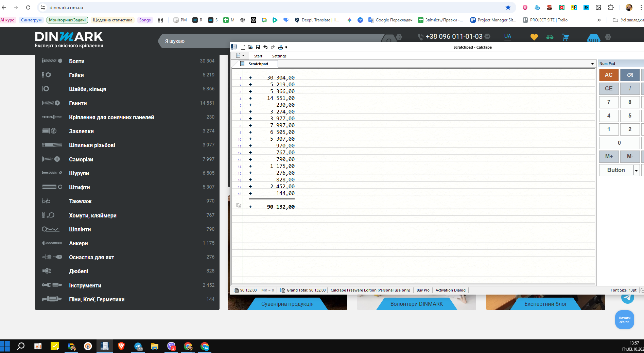The height and width of the screenshot is (353, 644).
Task: Click digit 7 on the Num Pad
Action: [x=609, y=102]
